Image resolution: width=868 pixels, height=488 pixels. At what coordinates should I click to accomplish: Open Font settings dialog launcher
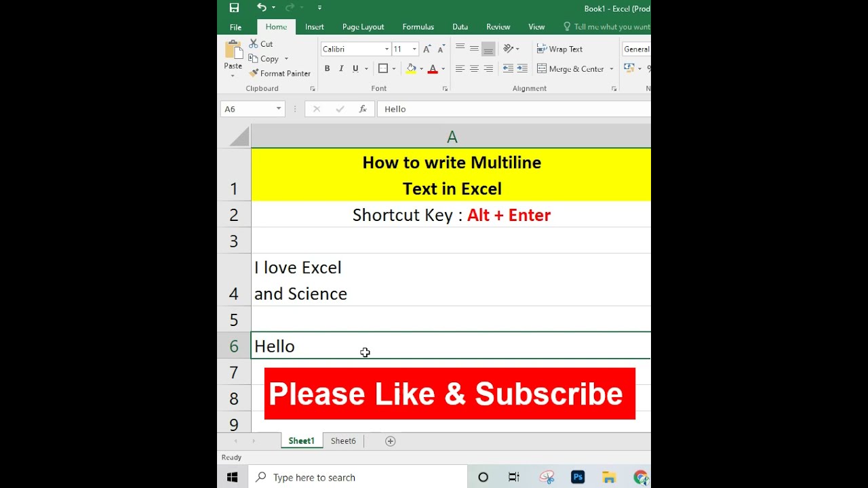click(x=445, y=89)
